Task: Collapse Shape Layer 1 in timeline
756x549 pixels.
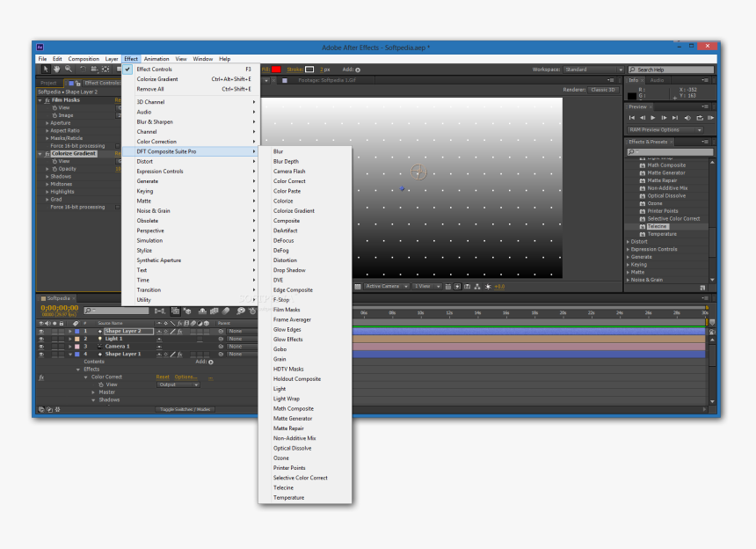Action: tap(70, 355)
